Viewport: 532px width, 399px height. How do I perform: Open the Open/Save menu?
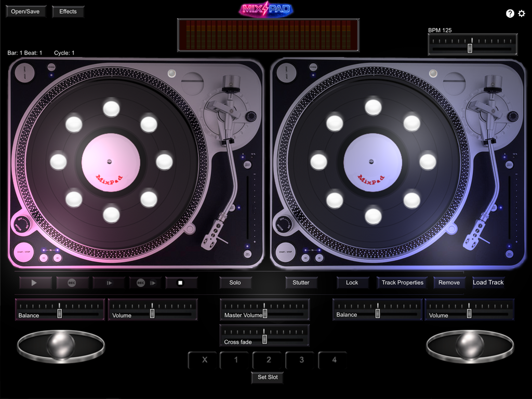(25, 11)
